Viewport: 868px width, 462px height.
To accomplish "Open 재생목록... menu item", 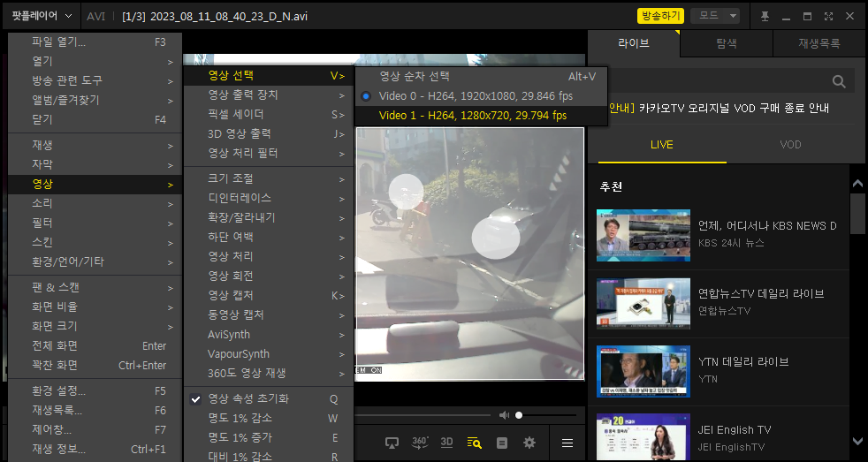I will pyautogui.click(x=95, y=411).
